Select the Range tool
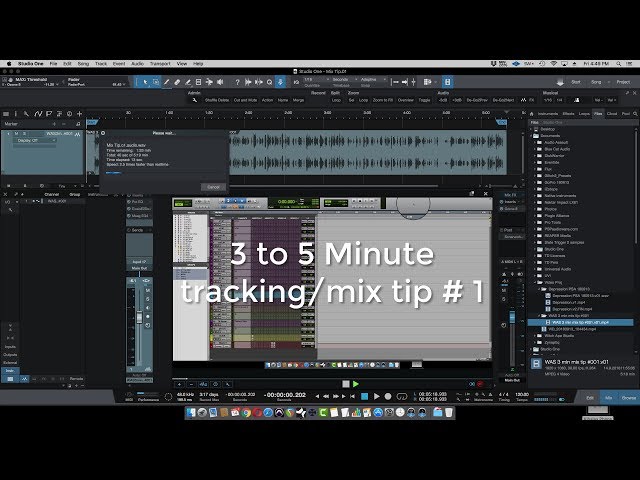Image resolution: width=640 pixels, height=480 pixels. [156, 82]
